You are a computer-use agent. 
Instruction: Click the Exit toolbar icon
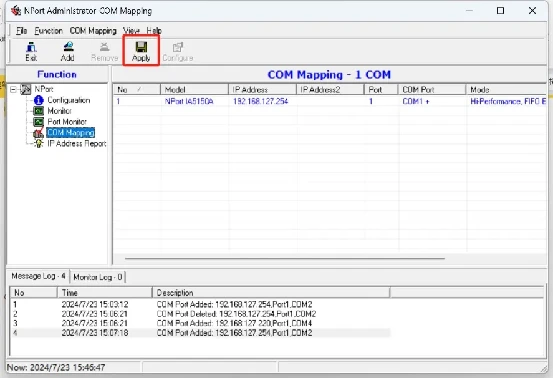click(31, 51)
